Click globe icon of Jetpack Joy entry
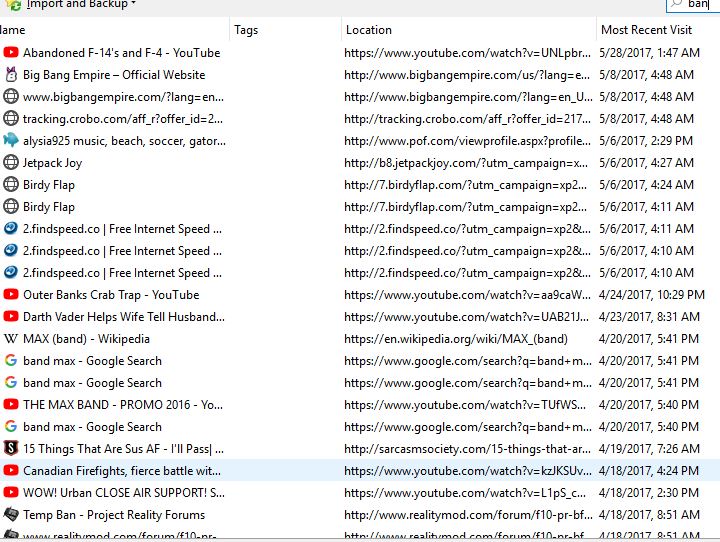This screenshot has height=542, width=720. [x=11, y=163]
